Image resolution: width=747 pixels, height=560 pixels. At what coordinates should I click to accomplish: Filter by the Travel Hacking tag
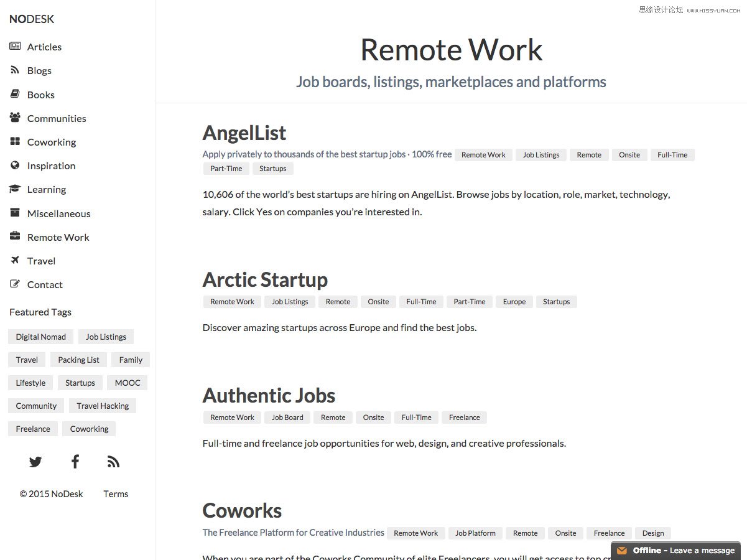click(x=103, y=406)
